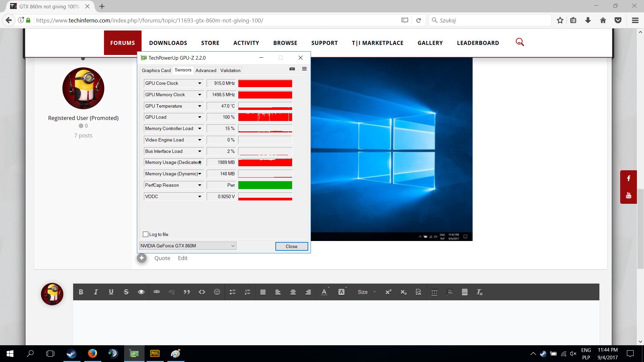Apply superscript formatting

click(x=388, y=292)
